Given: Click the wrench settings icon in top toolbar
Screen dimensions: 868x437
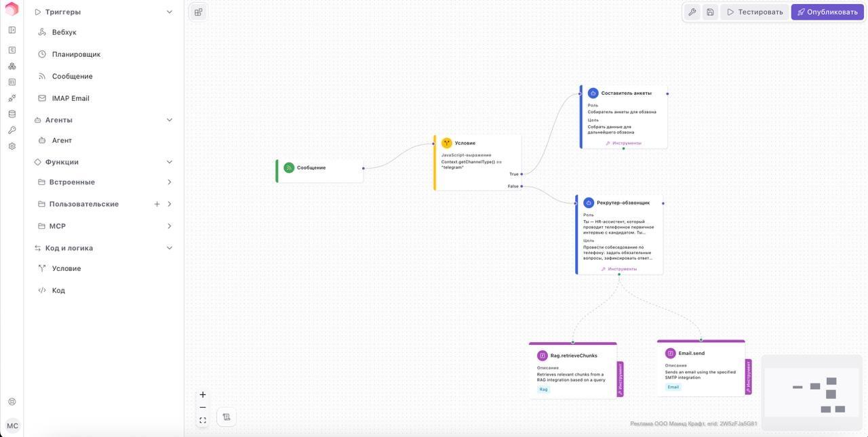Looking at the screenshot, I should 692,12.
